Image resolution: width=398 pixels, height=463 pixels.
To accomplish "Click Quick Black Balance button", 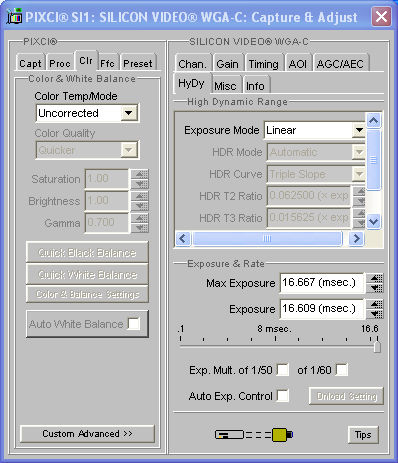I will pyautogui.click(x=87, y=252).
